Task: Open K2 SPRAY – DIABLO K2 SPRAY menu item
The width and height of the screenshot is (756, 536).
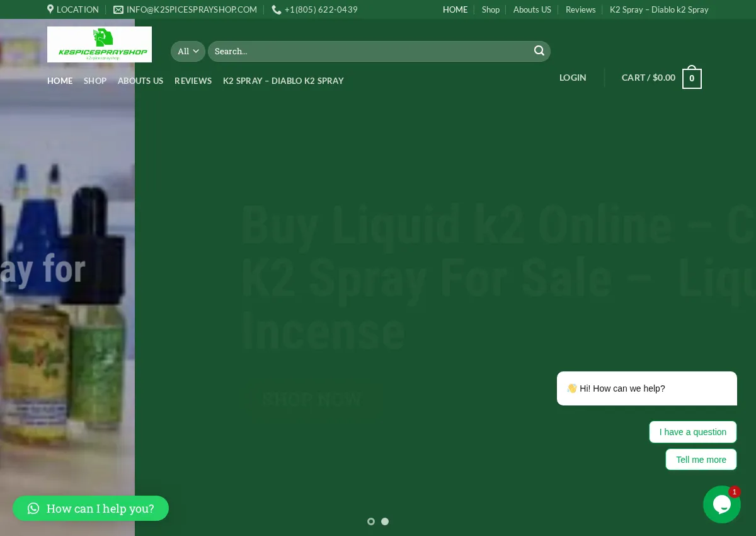Action: [283, 81]
